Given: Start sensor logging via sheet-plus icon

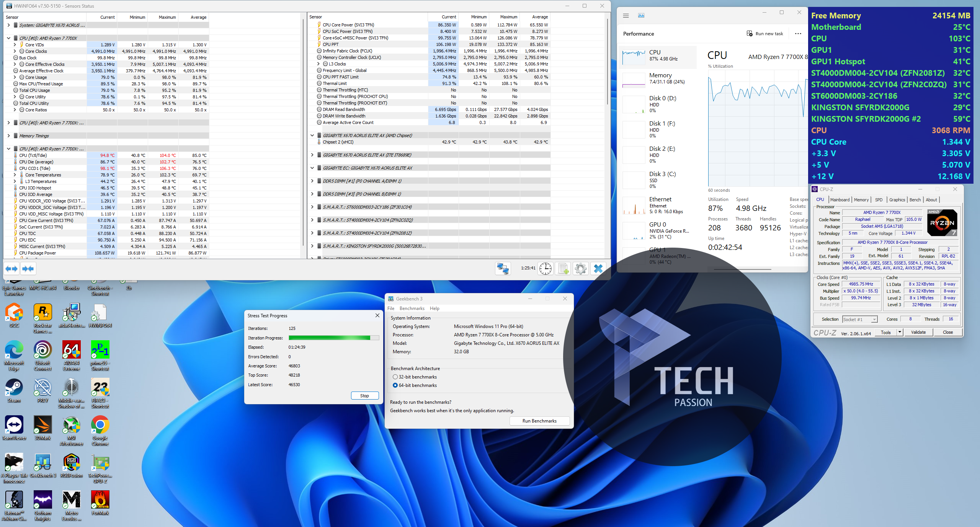Looking at the screenshot, I should [x=563, y=269].
